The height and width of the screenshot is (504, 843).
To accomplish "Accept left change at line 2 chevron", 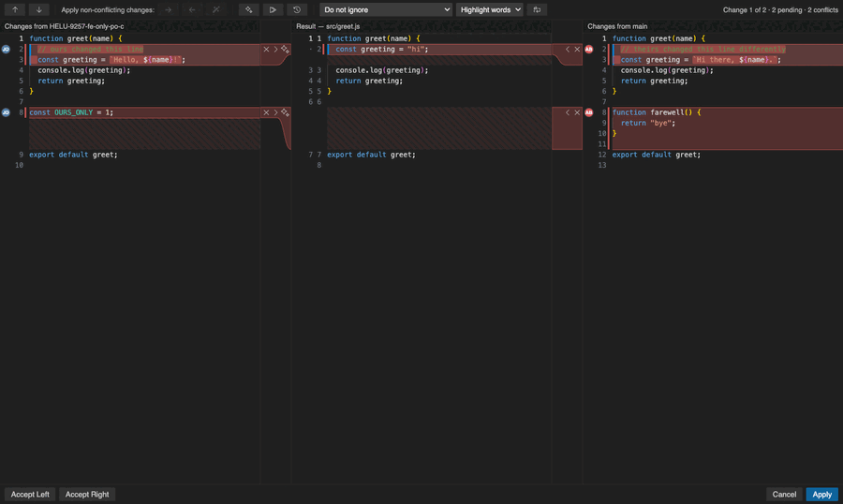I will point(275,49).
